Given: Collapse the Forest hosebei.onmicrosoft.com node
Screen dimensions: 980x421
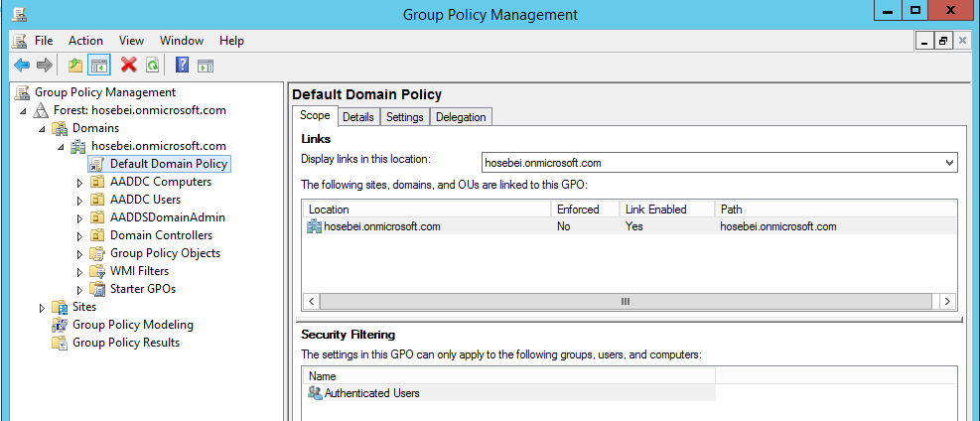Looking at the screenshot, I should 23,111.
